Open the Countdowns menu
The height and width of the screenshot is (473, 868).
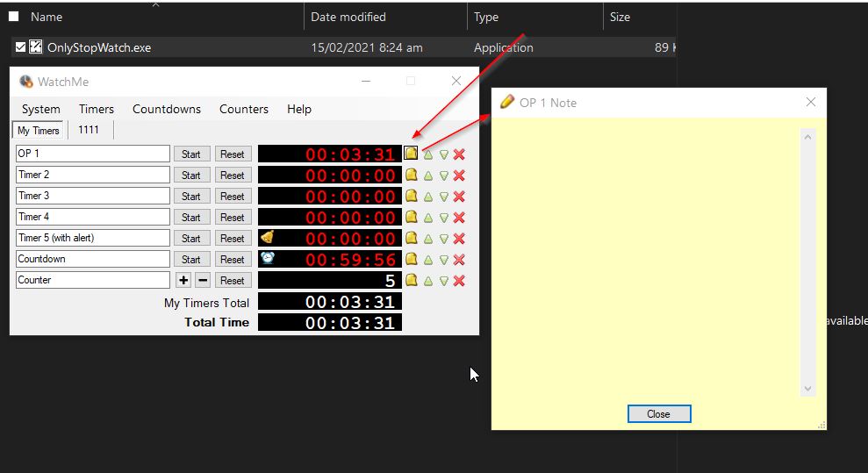[167, 109]
